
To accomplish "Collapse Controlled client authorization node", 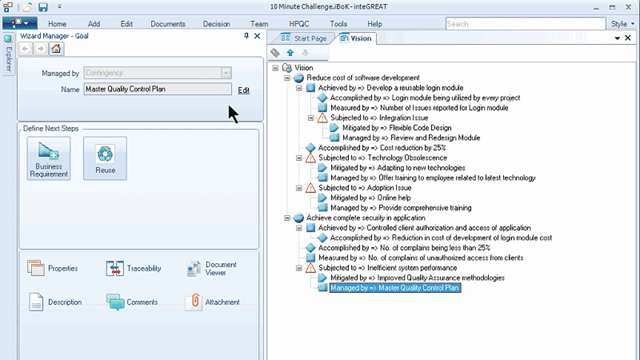I will click(x=299, y=228).
